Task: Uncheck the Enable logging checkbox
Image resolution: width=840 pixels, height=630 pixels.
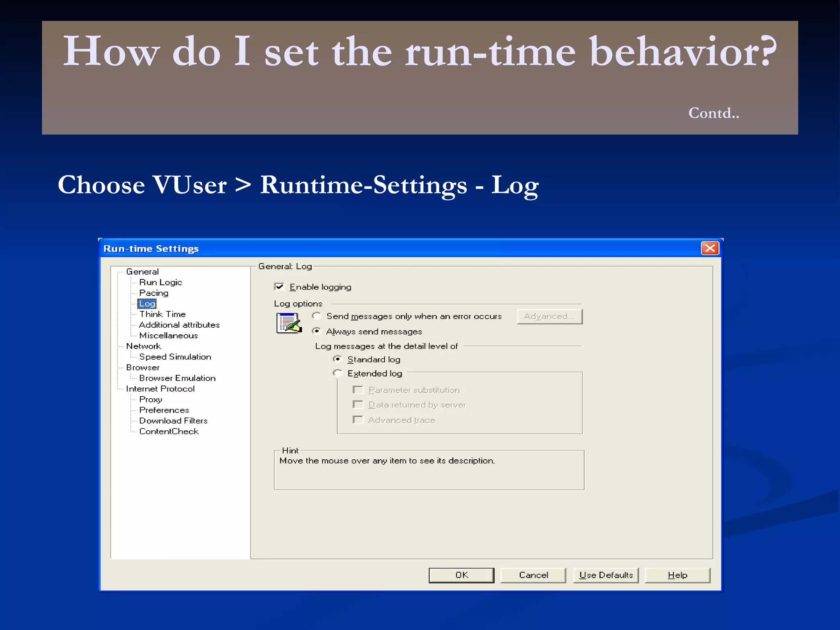Action: pos(279,287)
